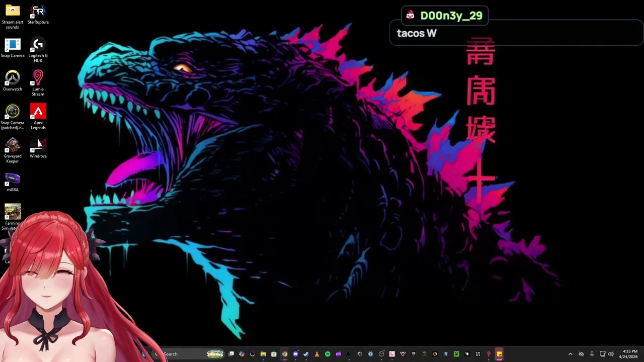Click the 'tacos W' chat message
644x362 pixels.
[417, 33]
